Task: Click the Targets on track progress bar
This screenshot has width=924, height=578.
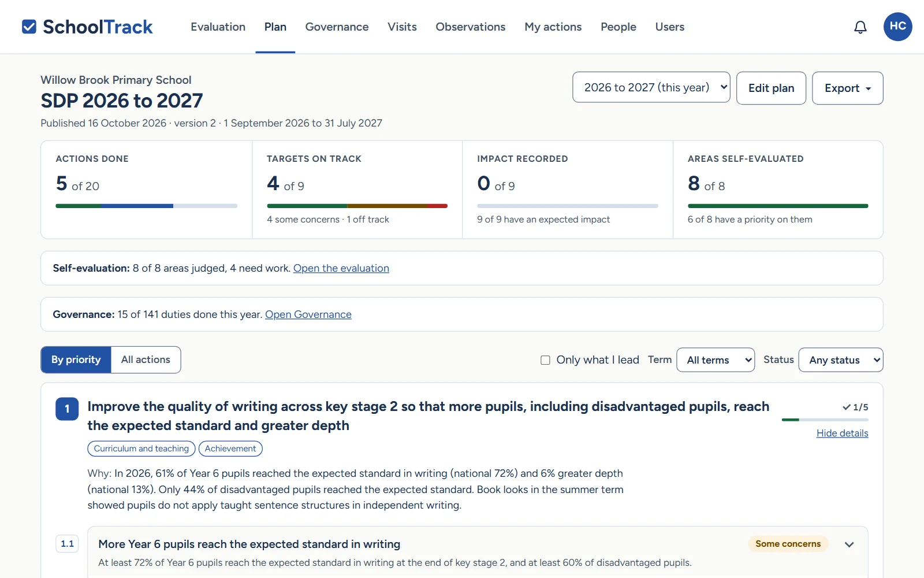Action: coord(357,206)
